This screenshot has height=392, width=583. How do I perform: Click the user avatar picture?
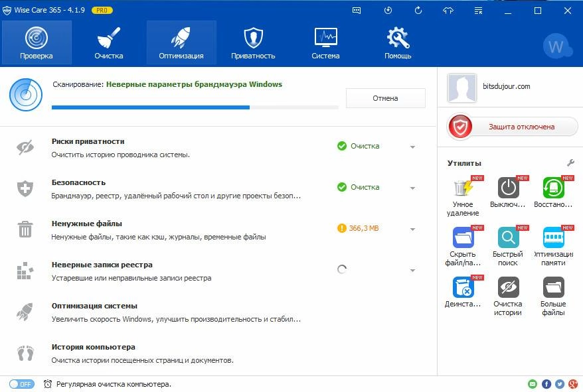(x=461, y=88)
